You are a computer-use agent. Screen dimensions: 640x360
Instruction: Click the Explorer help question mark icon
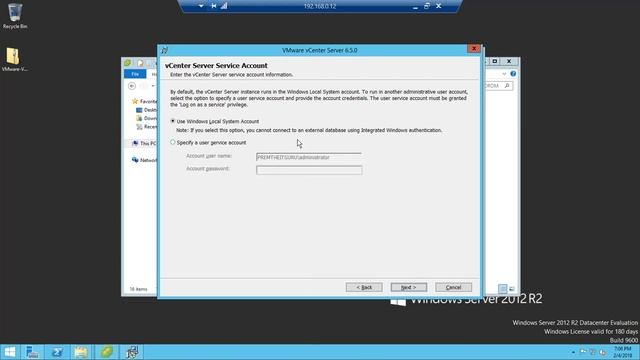513,74
